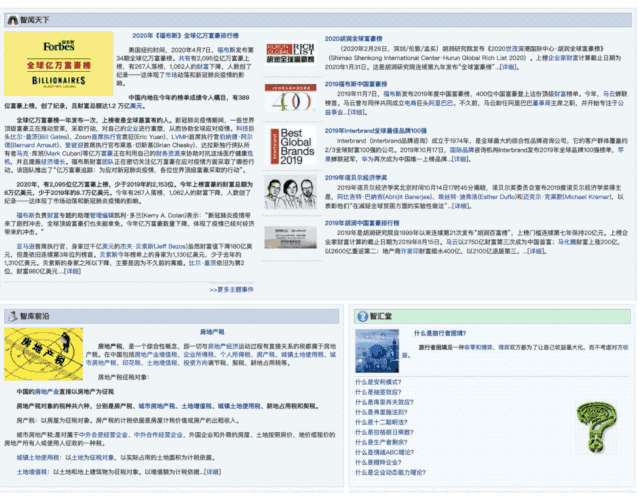Click the >>更多主题事件 link
Viewport: 639px width, 497px height.
click(231, 290)
